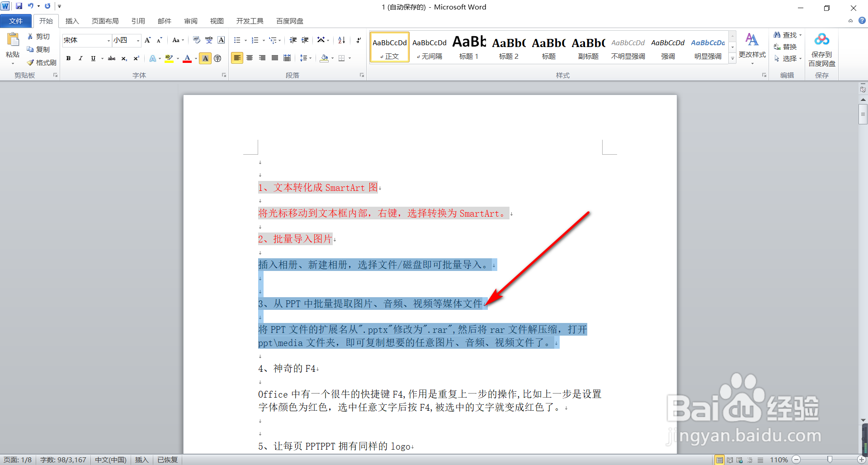Click the Paste (粘贴) clipboard icon

coord(13,40)
